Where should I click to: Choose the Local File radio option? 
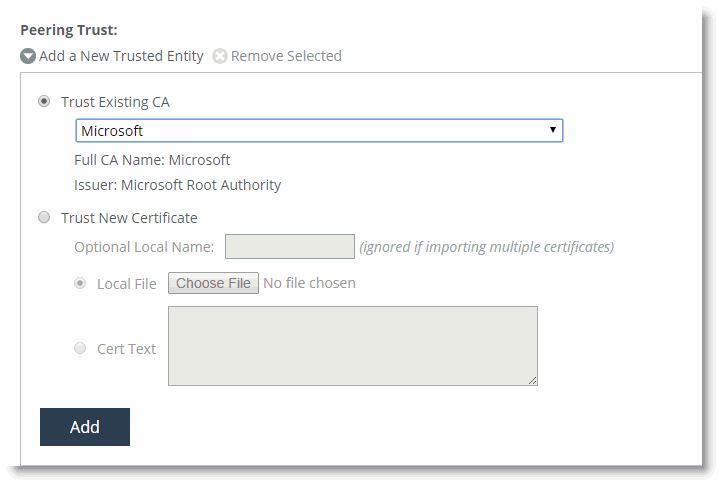pyautogui.click(x=80, y=283)
